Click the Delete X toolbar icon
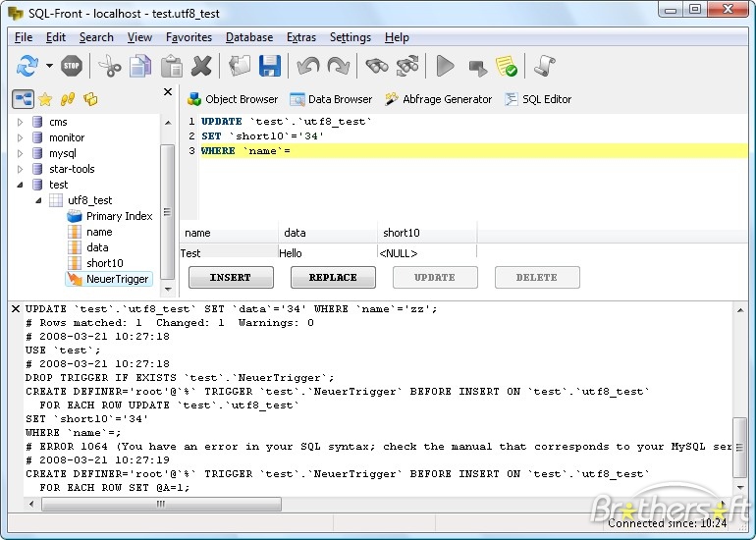This screenshot has width=756, height=540. (x=201, y=66)
